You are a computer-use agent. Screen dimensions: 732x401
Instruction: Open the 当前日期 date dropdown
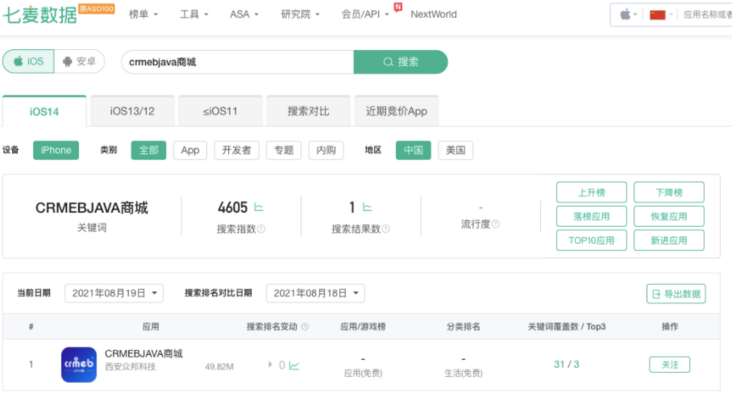[114, 293]
